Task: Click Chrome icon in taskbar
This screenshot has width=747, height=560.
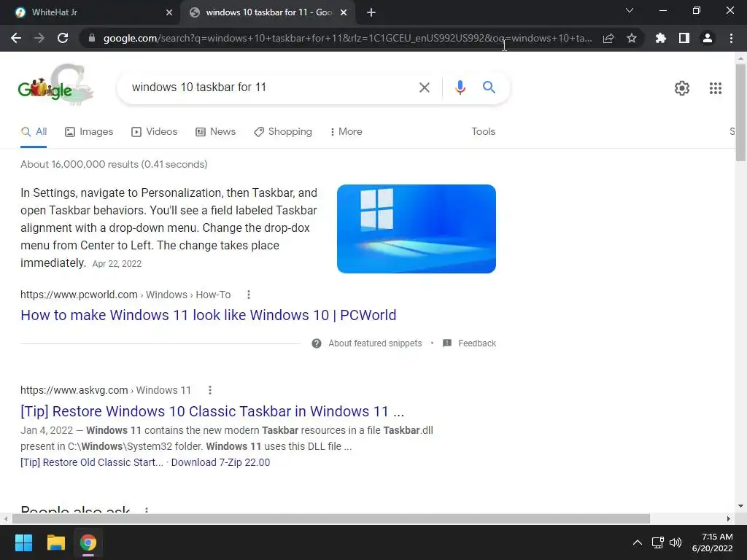Action: [x=88, y=542]
